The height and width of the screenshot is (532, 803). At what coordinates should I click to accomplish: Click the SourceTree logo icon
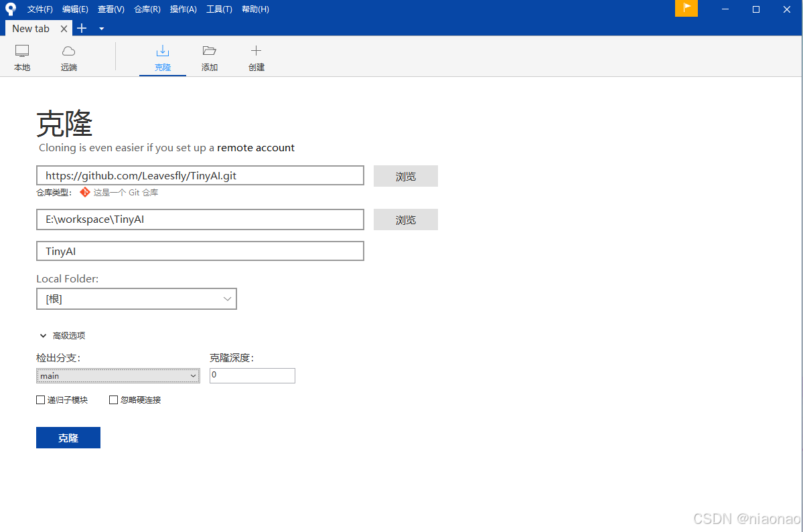[x=10, y=9]
